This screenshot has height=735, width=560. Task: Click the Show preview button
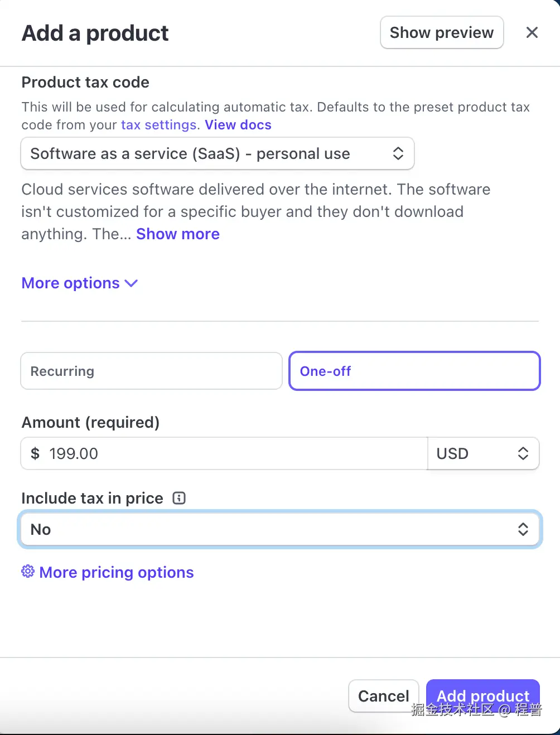[x=441, y=33]
